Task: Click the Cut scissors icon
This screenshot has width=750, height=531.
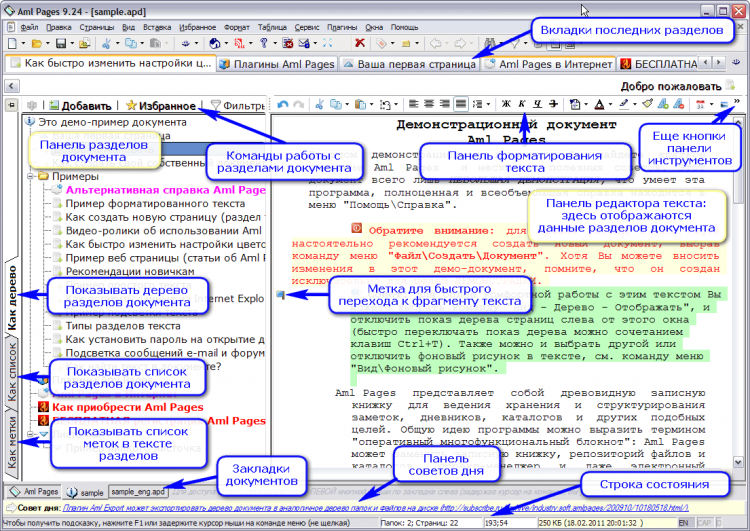Action: (318, 104)
